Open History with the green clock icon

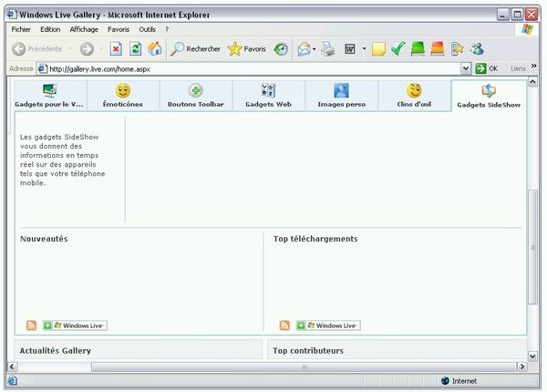point(281,49)
